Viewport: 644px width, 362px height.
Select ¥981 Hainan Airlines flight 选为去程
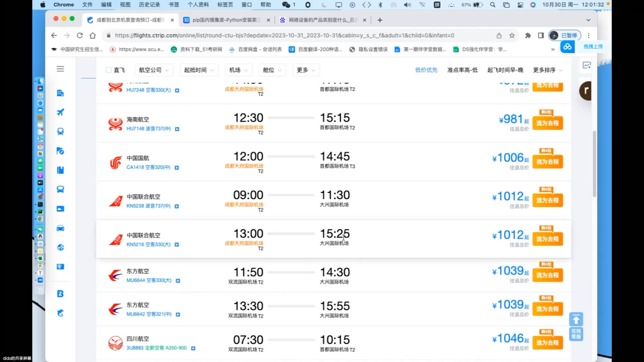coord(547,123)
